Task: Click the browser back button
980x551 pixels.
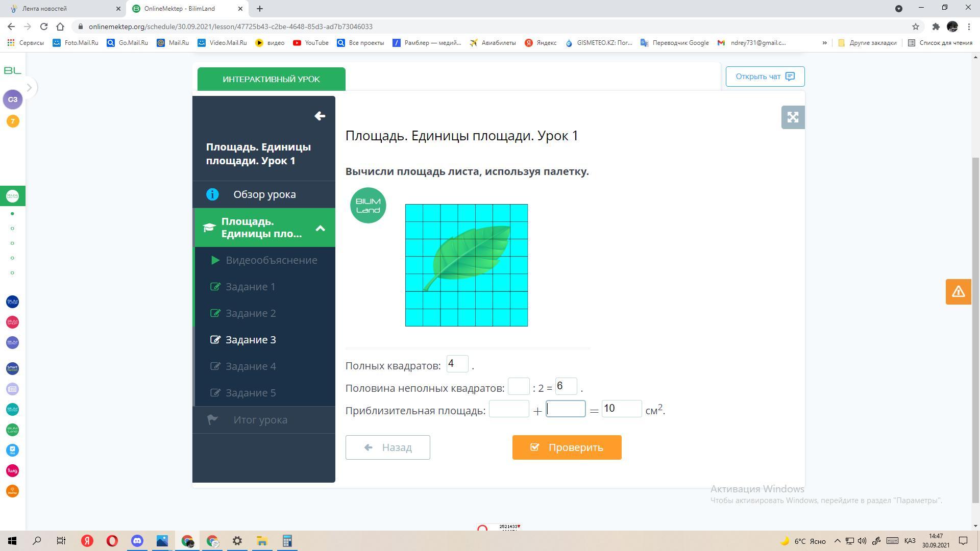Action: tap(11, 27)
